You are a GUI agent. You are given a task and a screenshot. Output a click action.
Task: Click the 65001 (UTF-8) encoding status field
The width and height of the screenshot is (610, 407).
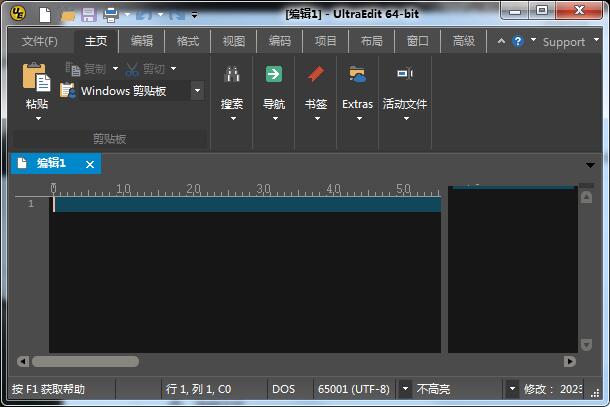tap(354, 389)
